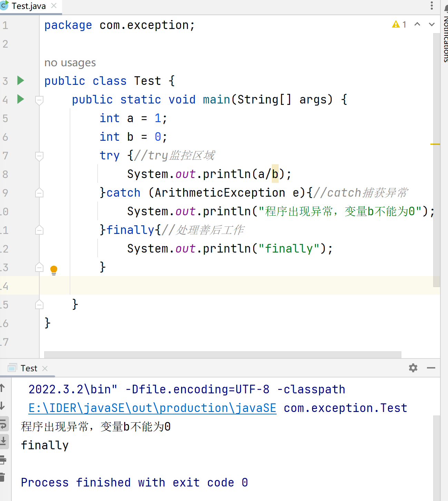Image resolution: width=448 pixels, height=501 pixels.
Task: Open Run panel settings gear
Action: click(413, 368)
